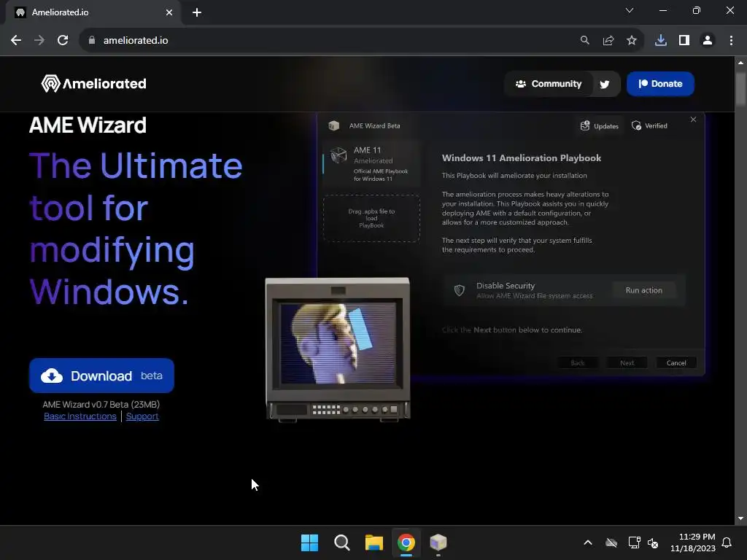747x560 pixels.
Task: Open the Windows Start menu
Action: click(309, 542)
